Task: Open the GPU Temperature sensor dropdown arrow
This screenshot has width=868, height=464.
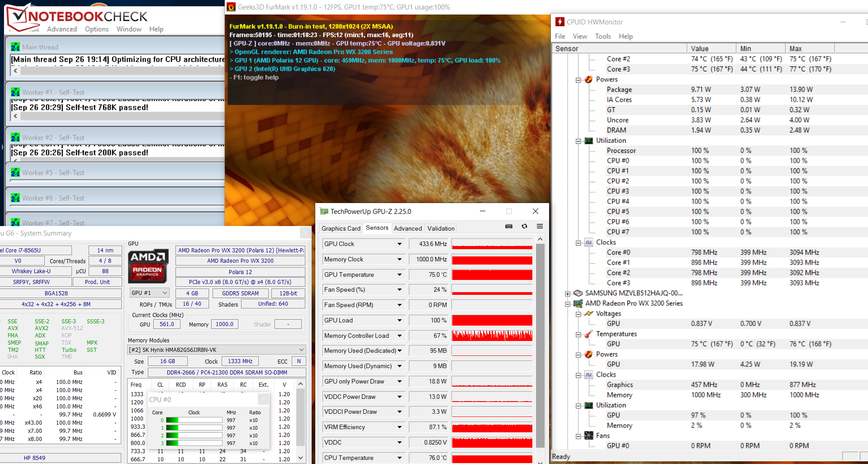Action: point(399,275)
